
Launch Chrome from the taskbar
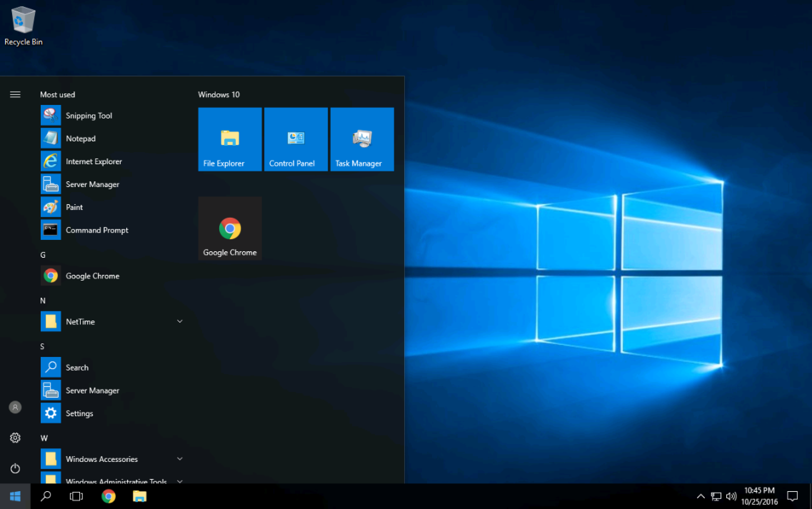click(109, 496)
